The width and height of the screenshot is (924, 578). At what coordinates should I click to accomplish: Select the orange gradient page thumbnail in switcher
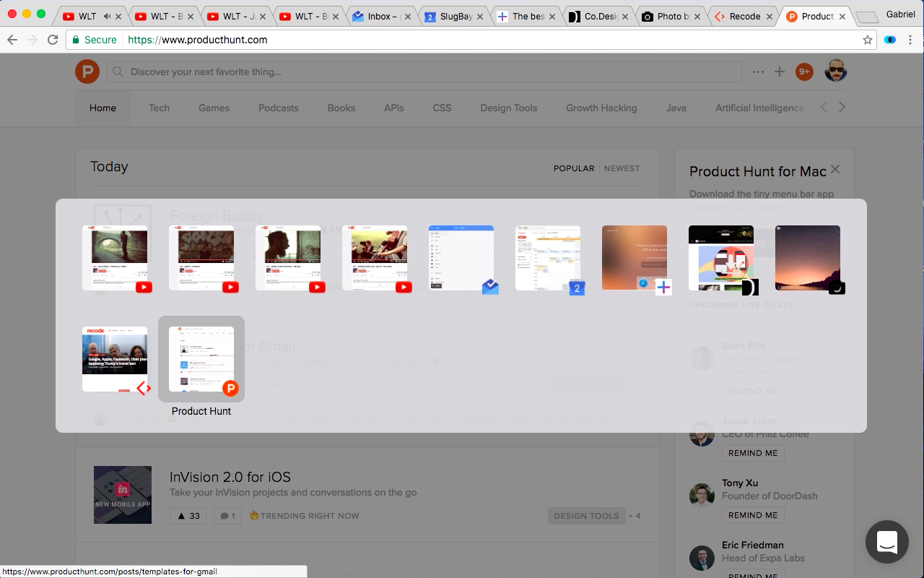point(635,258)
